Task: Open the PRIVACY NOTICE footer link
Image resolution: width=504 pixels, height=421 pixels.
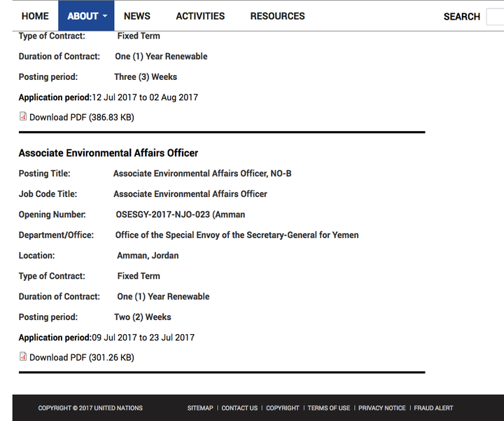Action: [x=382, y=408]
